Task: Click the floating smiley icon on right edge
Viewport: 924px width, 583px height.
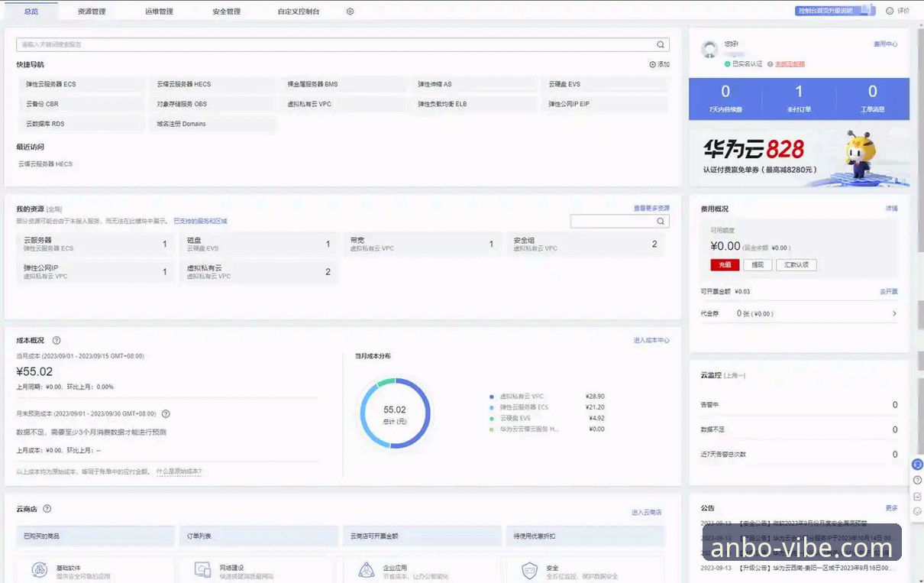Action: [918, 511]
